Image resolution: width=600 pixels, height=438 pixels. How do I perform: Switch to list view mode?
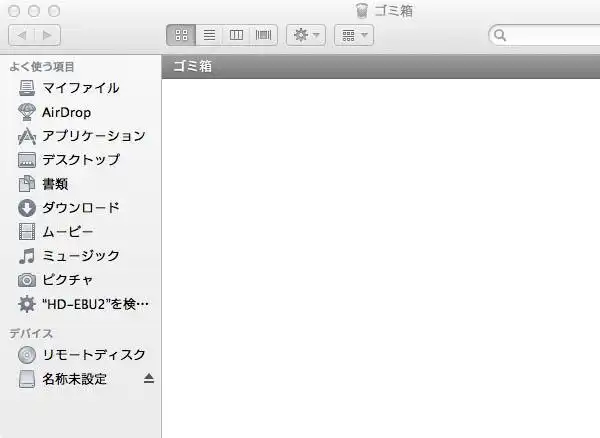[209, 34]
